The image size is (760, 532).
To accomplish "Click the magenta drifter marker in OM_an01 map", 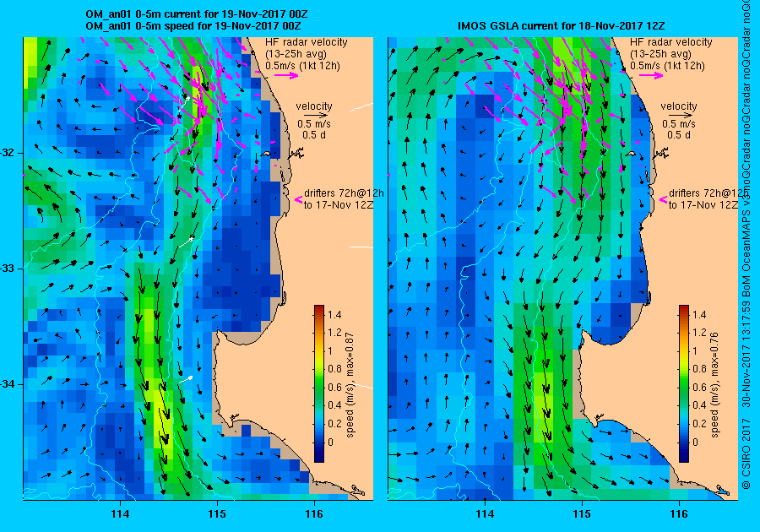I will (299, 199).
